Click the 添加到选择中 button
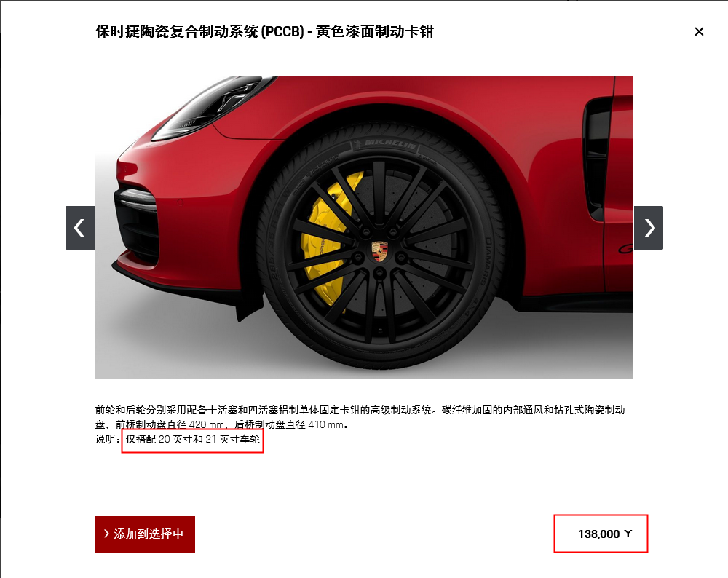The height and width of the screenshot is (578, 728). tap(145, 534)
